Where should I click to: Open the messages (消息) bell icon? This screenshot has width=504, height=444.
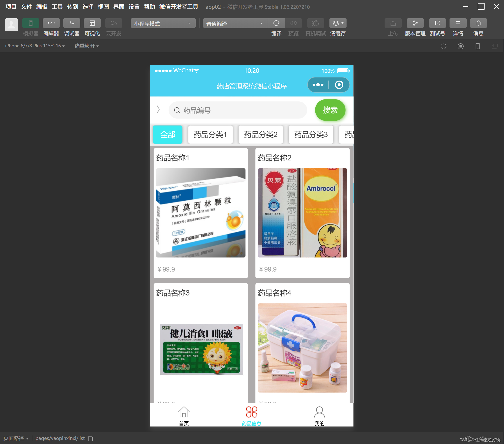[478, 23]
